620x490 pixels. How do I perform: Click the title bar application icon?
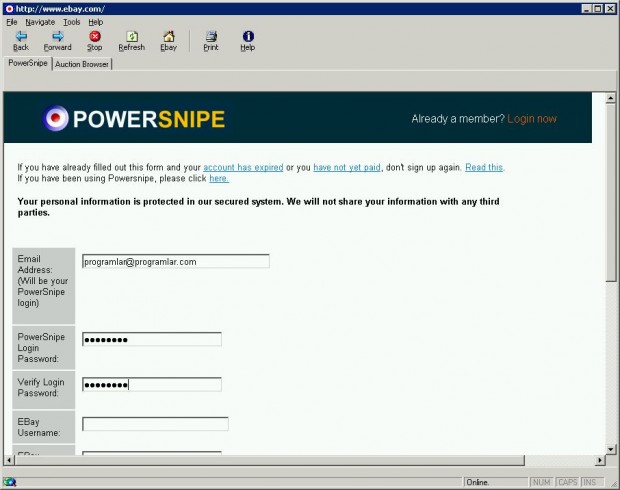(x=9, y=9)
